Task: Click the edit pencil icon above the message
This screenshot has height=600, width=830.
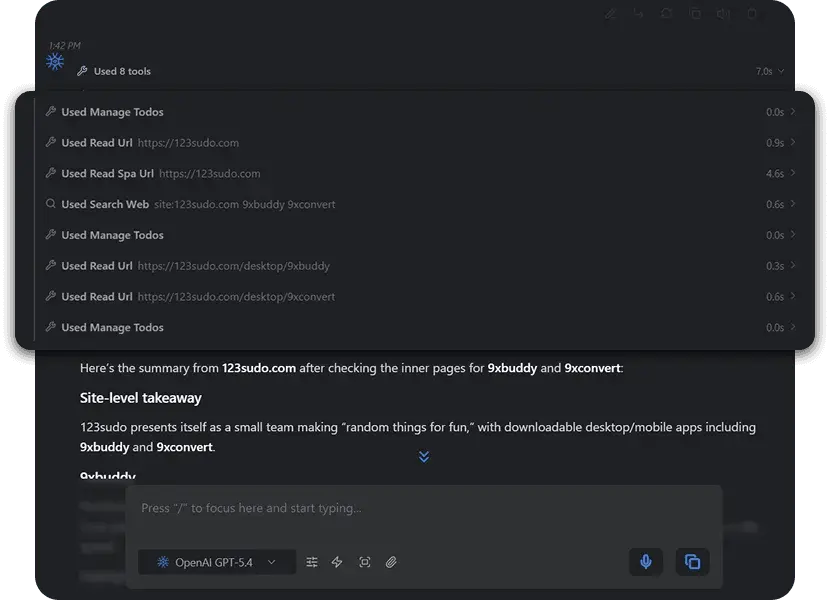Action: coord(610,14)
